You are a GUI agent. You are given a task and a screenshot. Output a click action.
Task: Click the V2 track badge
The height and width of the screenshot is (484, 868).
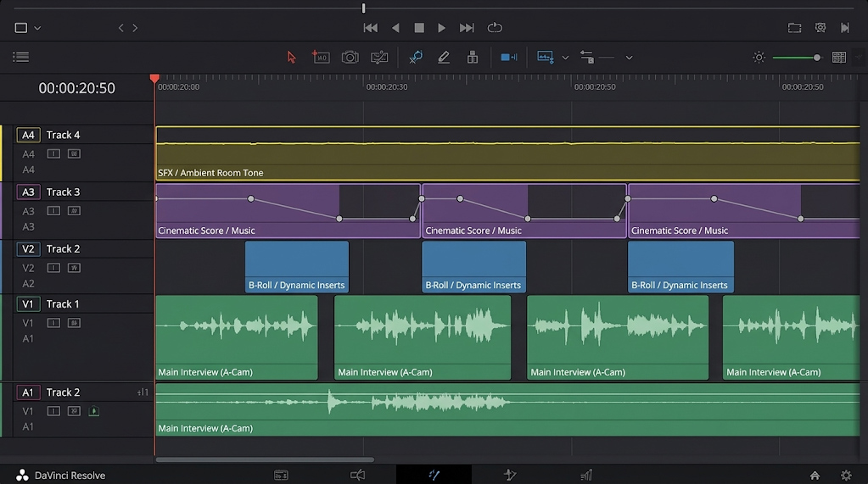[x=28, y=249]
